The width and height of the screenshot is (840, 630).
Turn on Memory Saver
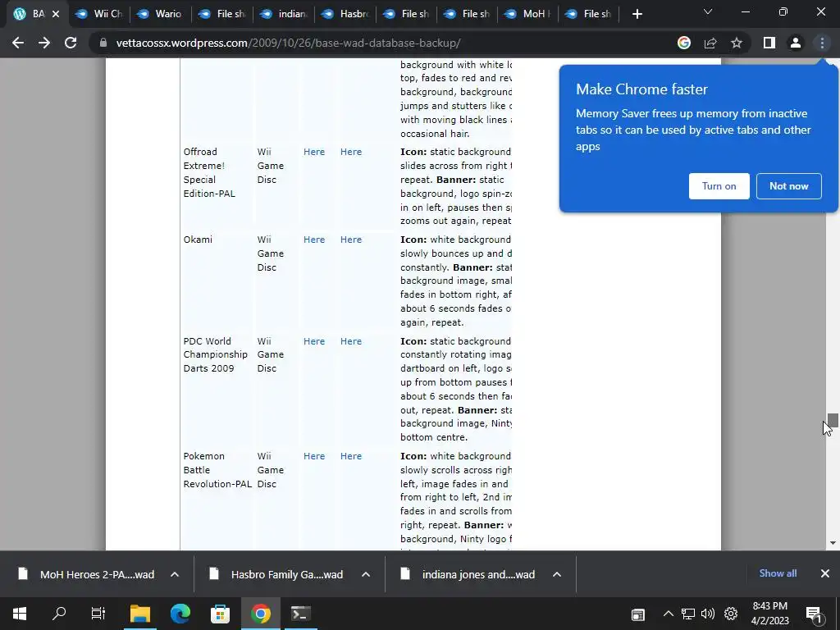pos(719,186)
